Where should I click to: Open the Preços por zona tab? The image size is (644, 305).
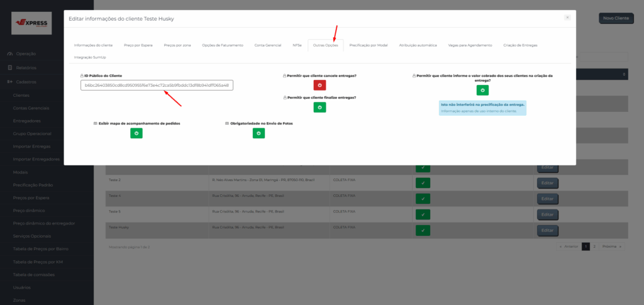click(x=177, y=45)
